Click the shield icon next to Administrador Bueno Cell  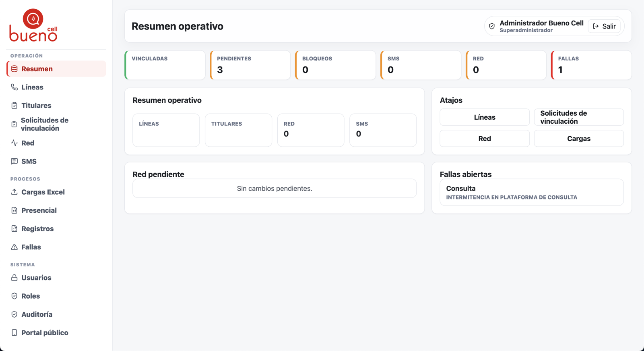pos(492,26)
